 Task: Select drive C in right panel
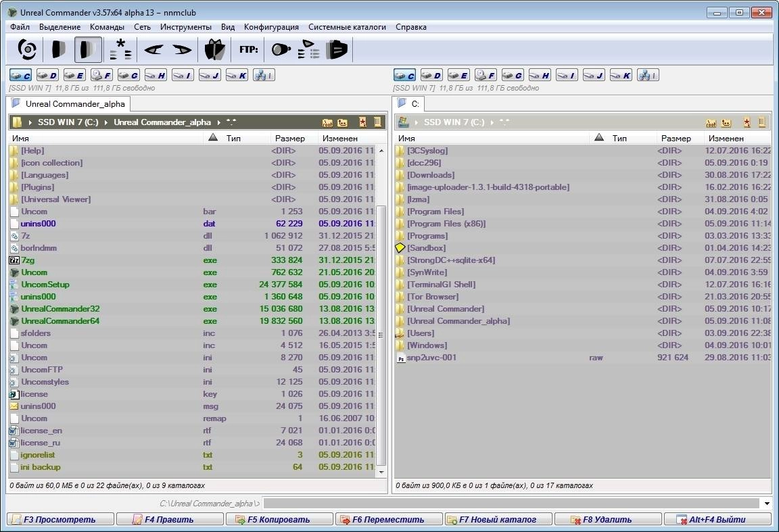pyautogui.click(x=404, y=75)
